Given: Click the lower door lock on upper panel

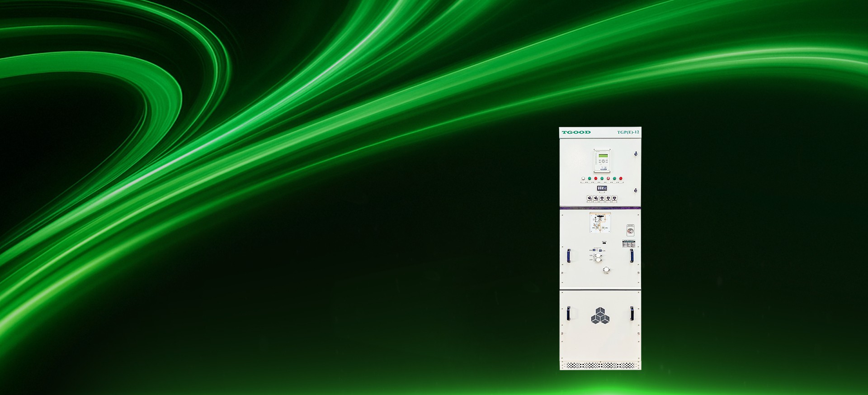Looking at the screenshot, I should [x=636, y=191].
